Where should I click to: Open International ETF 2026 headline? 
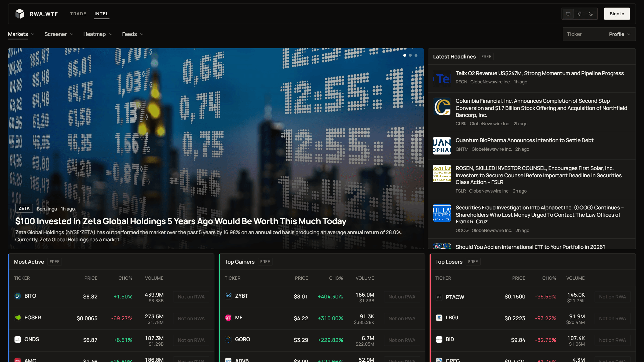tap(530, 247)
